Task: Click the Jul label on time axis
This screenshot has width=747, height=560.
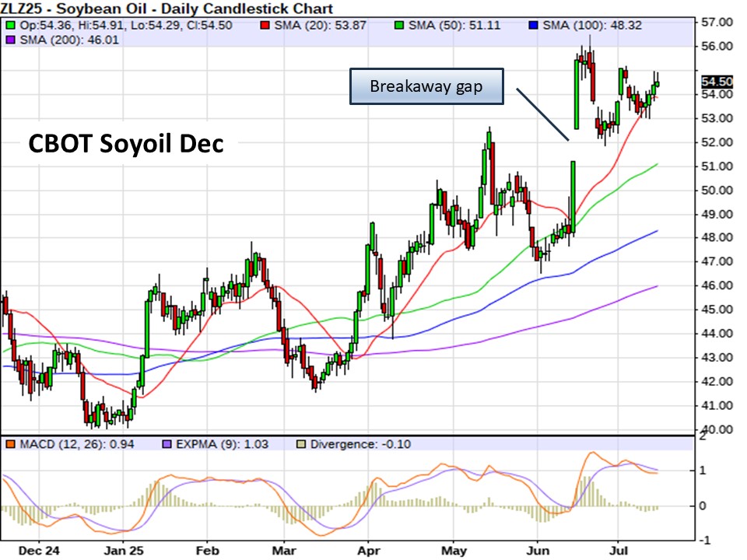Action: 619,549
